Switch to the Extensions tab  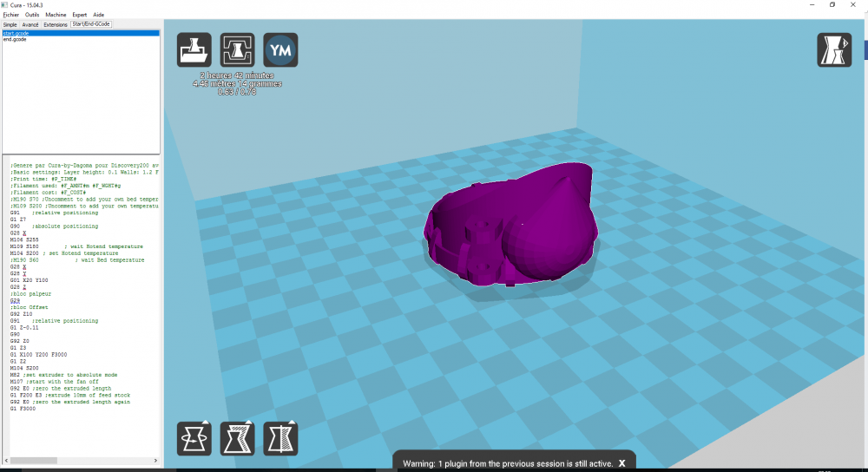pos(56,25)
